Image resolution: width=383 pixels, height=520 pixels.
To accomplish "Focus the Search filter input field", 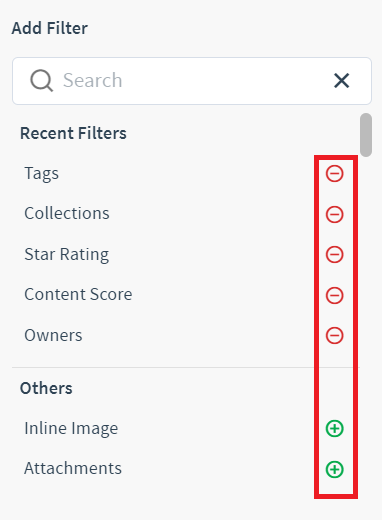I will pos(192,81).
